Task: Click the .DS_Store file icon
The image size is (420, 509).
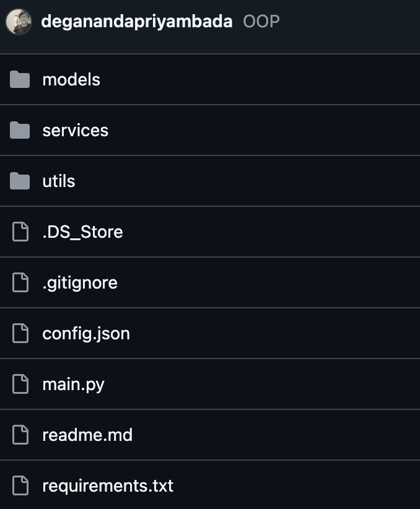Action: click(x=20, y=232)
